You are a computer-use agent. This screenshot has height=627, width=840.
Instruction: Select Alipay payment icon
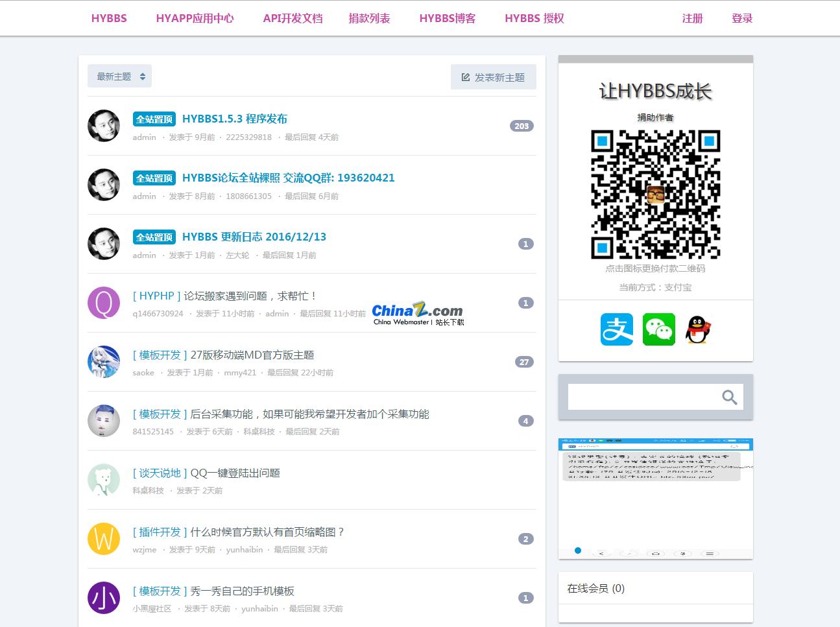[616, 329]
